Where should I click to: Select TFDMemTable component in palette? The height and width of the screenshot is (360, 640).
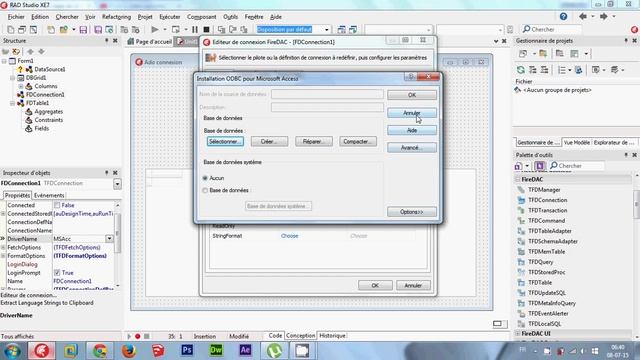tap(546, 251)
